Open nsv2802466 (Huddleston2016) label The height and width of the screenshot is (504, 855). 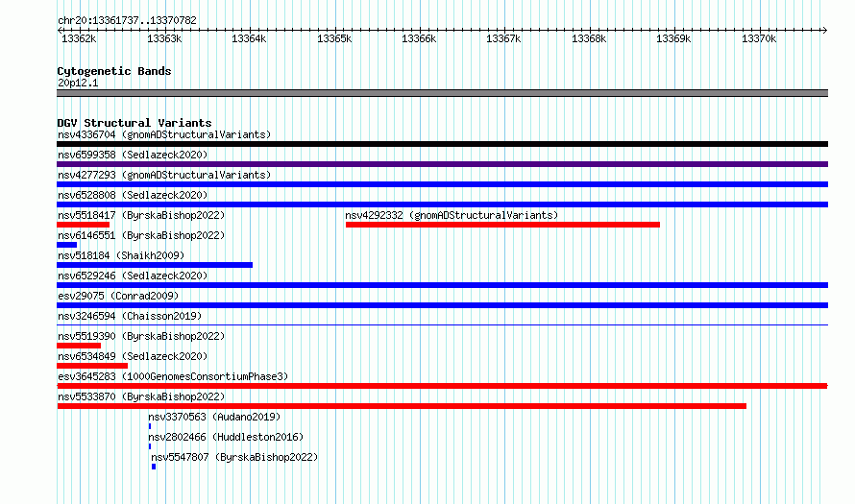[226, 437]
